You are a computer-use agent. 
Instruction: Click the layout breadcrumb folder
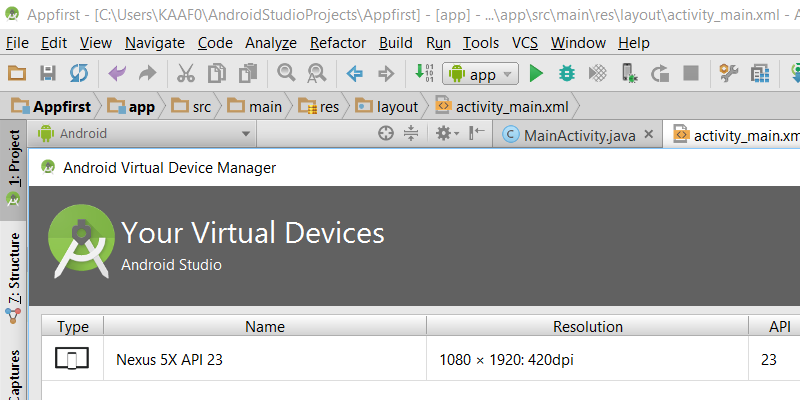[x=388, y=106]
